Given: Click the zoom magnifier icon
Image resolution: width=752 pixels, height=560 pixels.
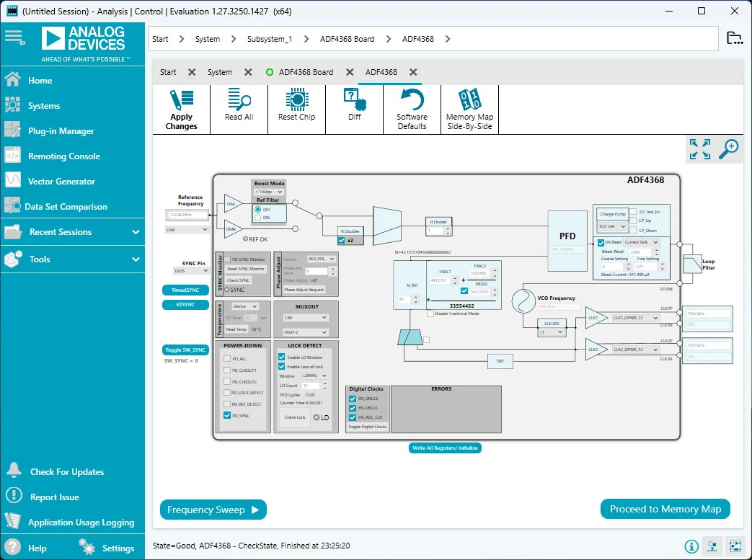Looking at the screenshot, I should pyautogui.click(x=729, y=149).
